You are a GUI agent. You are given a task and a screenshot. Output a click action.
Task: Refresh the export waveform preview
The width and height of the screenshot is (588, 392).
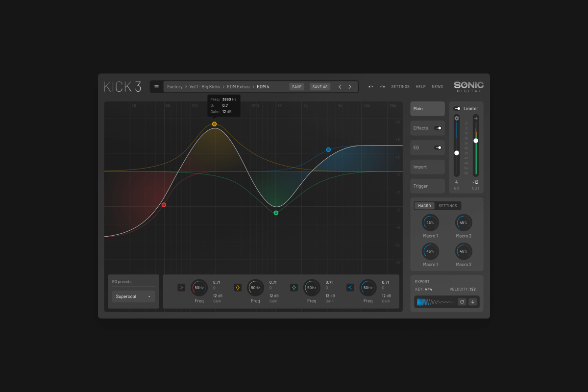tap(462, 302)
